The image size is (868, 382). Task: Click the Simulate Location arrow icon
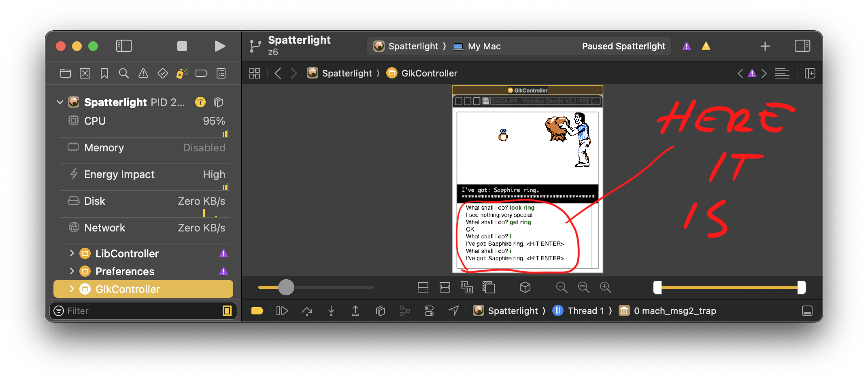[453, 311]
